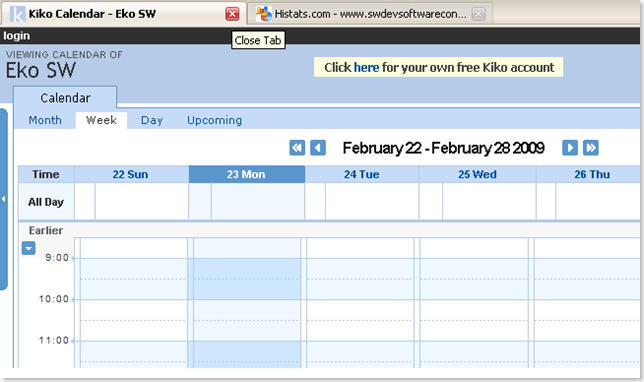Switch to Month view
This screenshot has height=382, width=644.
45,120
